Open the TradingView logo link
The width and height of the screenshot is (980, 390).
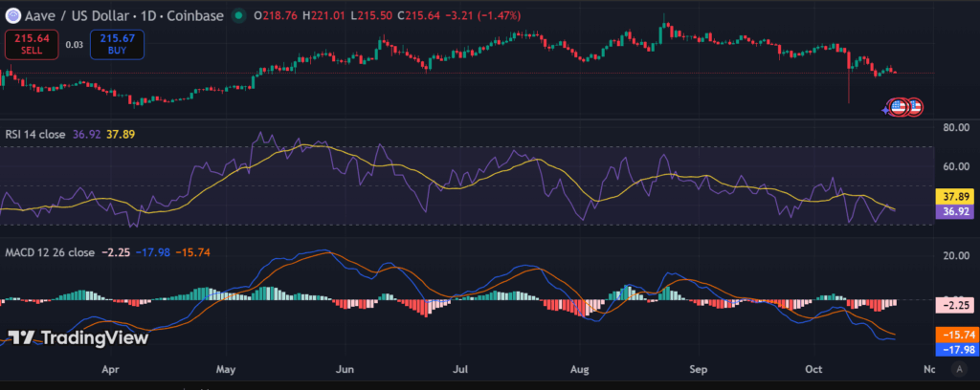point(78,337)
